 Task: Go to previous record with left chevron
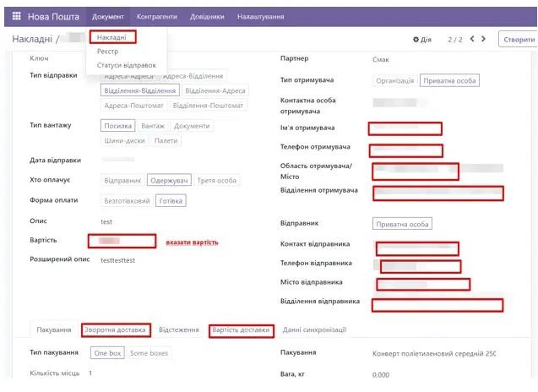[x=471, y=39]
